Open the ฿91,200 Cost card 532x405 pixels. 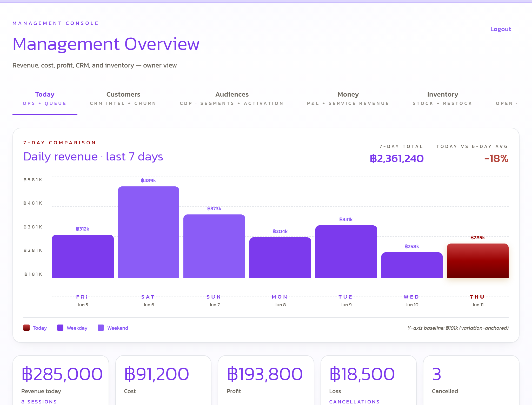pyautogui.click(x=163, y=380)
